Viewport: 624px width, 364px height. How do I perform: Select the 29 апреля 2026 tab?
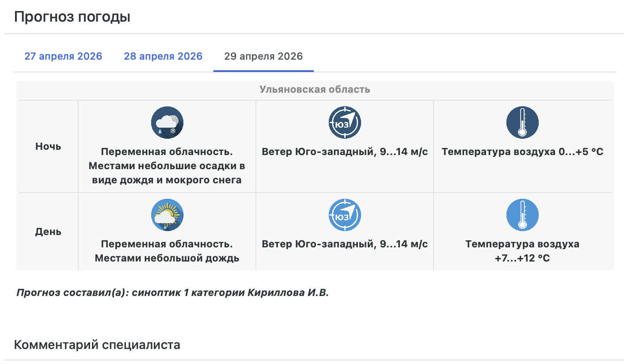click(263, 57)
